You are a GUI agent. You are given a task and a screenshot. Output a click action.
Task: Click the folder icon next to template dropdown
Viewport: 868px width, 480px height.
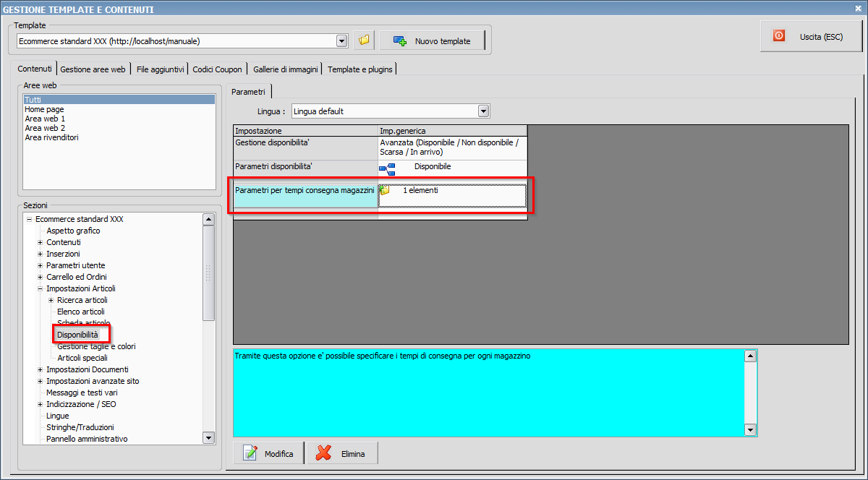(364, 40)
